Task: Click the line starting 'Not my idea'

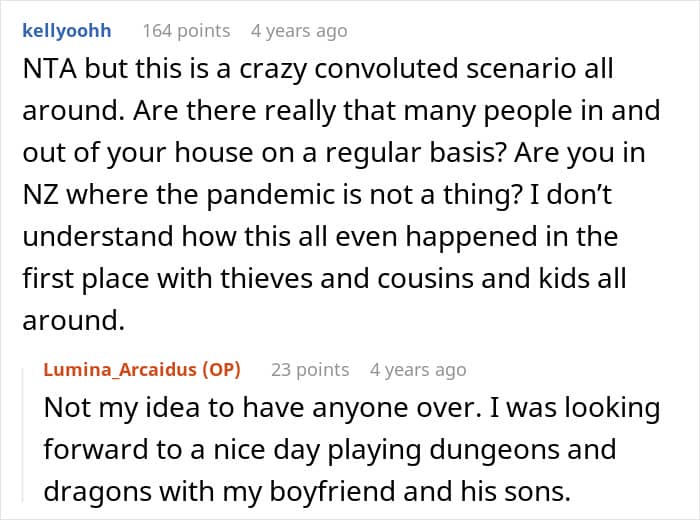Action: [x=352, y=408]
